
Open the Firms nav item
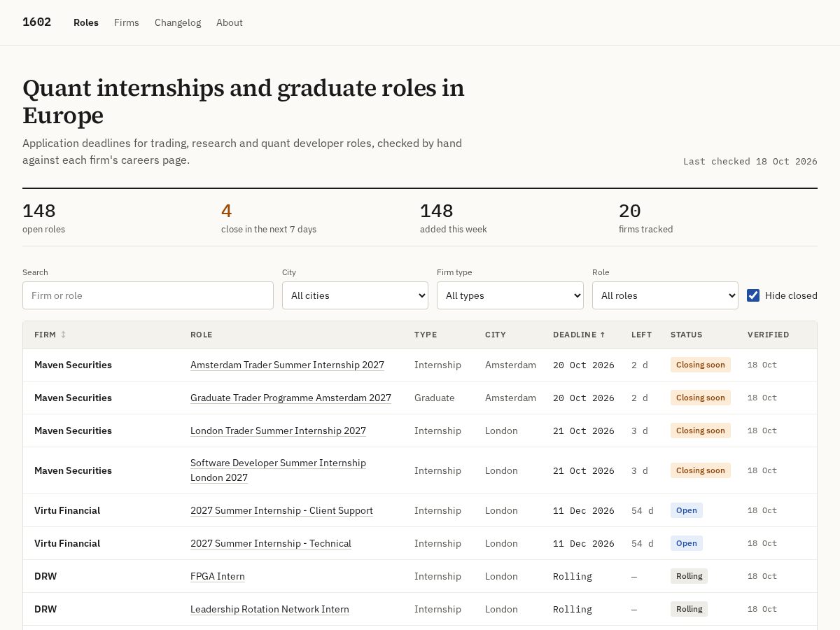[x=127, y=22]
